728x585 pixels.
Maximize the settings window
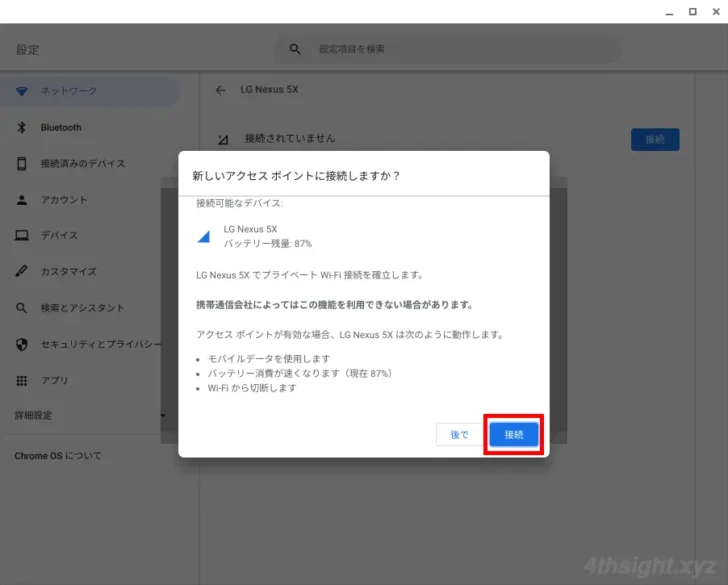coord(693,12)
